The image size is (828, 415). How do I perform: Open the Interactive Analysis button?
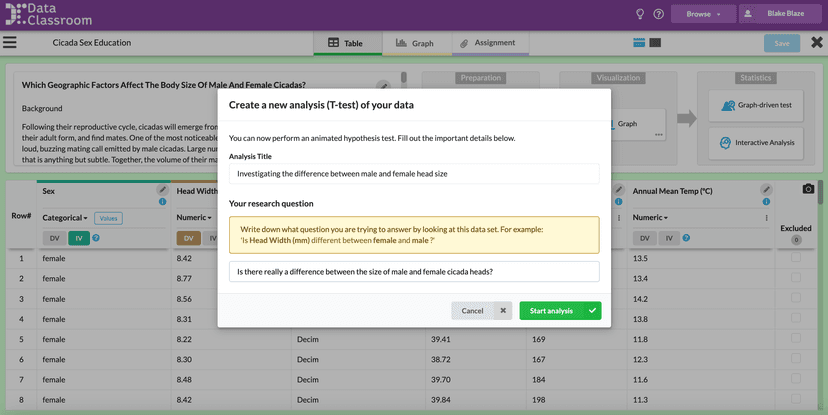[x=756, y=143]
